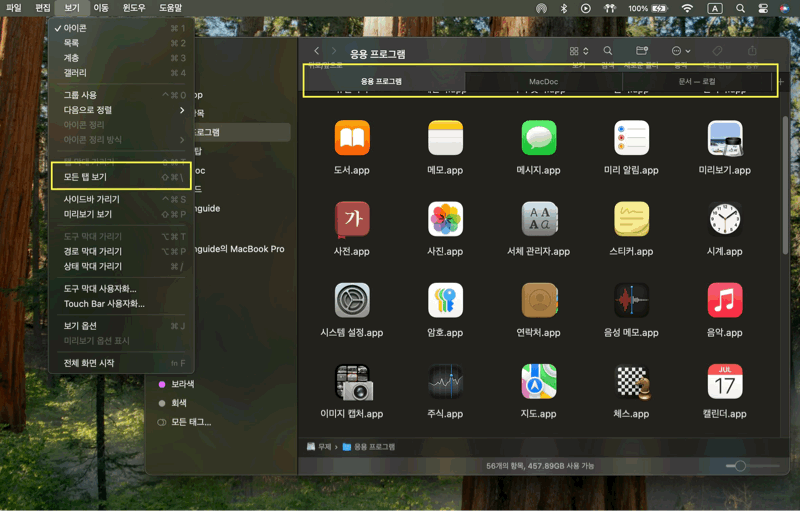
Task: Click the Finder back arrow
Action: pyautogui.click(x=316, y=50)
